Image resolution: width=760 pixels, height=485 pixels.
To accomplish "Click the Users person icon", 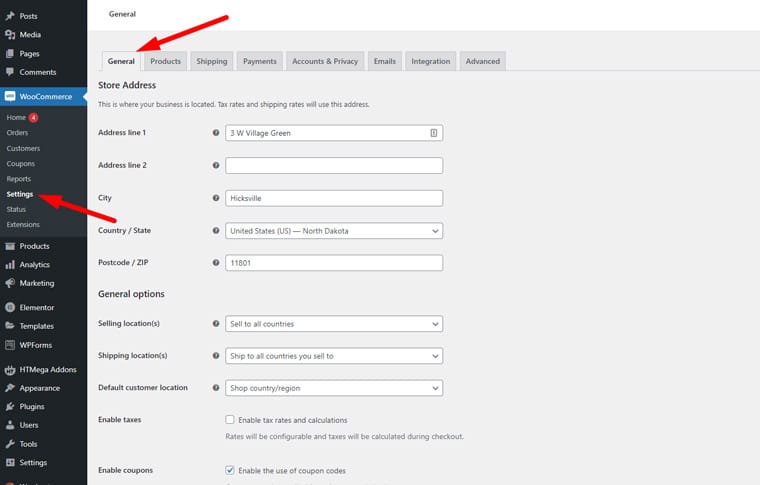I will pos(10,425).
